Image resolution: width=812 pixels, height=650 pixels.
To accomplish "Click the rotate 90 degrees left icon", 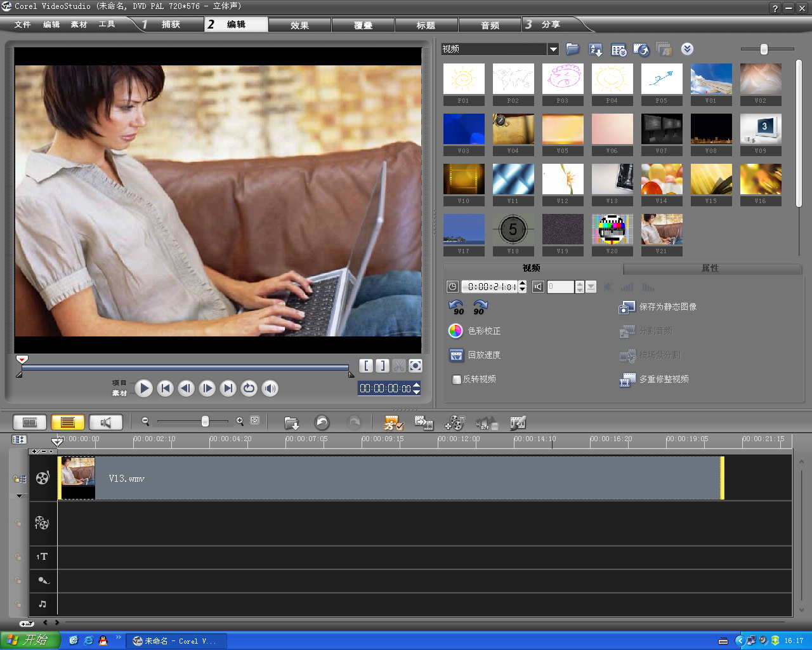I will click(456, 307).
